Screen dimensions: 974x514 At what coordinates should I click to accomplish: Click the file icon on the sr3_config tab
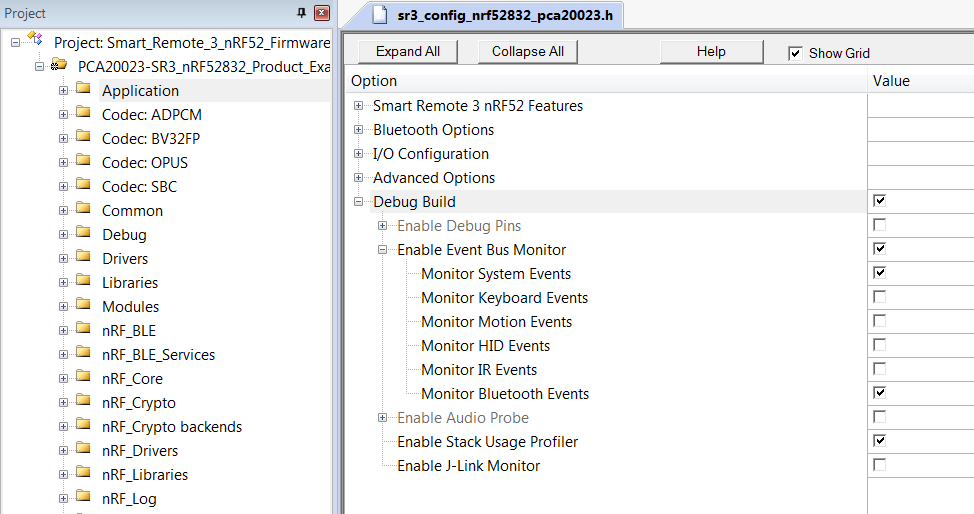click(380, 15)
